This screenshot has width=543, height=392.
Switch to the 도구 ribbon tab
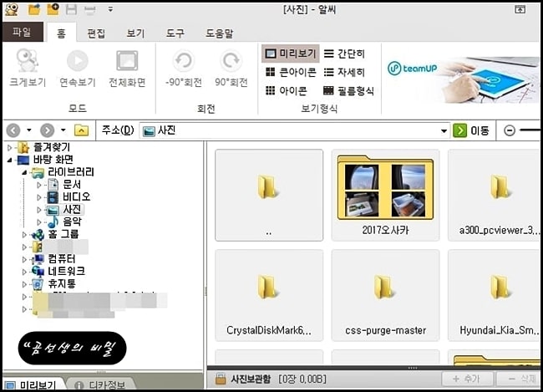click(x=175, y=33)
